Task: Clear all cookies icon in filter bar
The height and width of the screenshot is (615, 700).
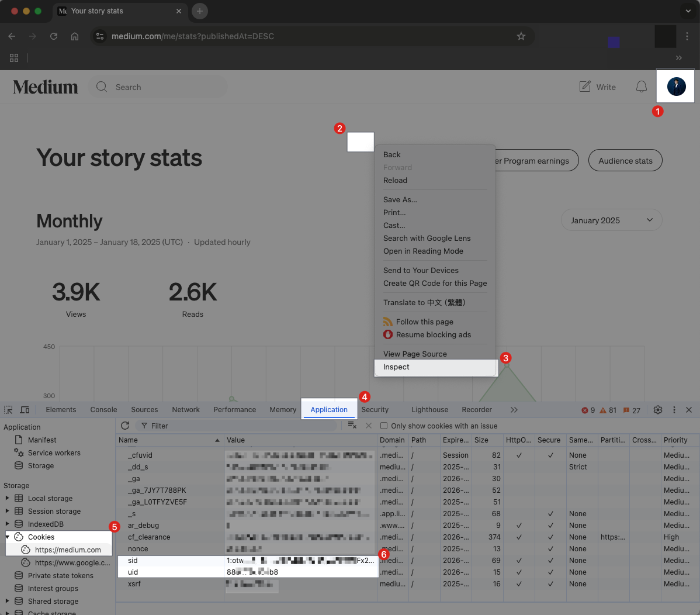Action: pos(352,426)
